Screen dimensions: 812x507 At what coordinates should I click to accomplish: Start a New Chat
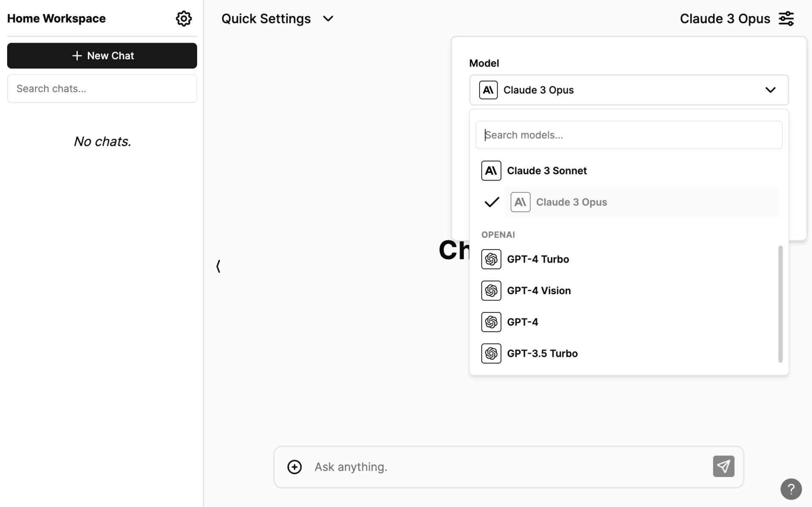(102, 55)
